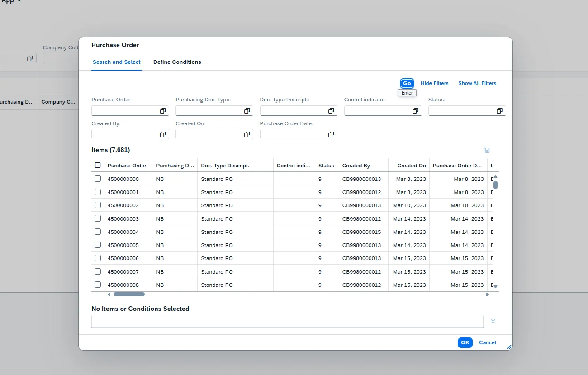The width and height of the screenshot is (588, 375).
Task: Click the copy icon beside Items count
Action: (x=487, y=150)
